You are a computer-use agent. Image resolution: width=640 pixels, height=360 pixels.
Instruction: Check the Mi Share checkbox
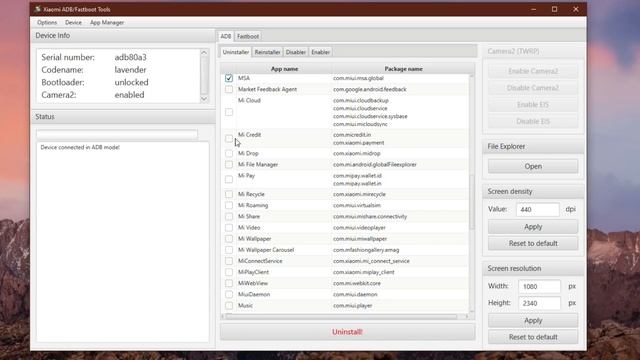tap(229, 216)
